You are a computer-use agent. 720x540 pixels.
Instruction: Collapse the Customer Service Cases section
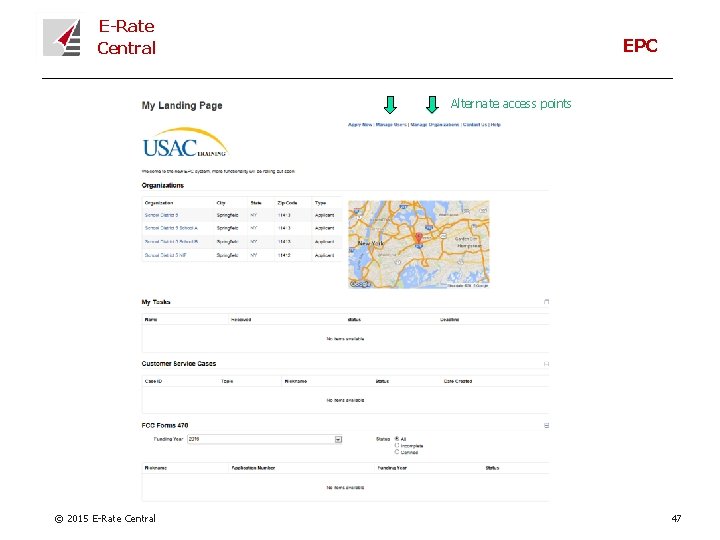point(546,364)
